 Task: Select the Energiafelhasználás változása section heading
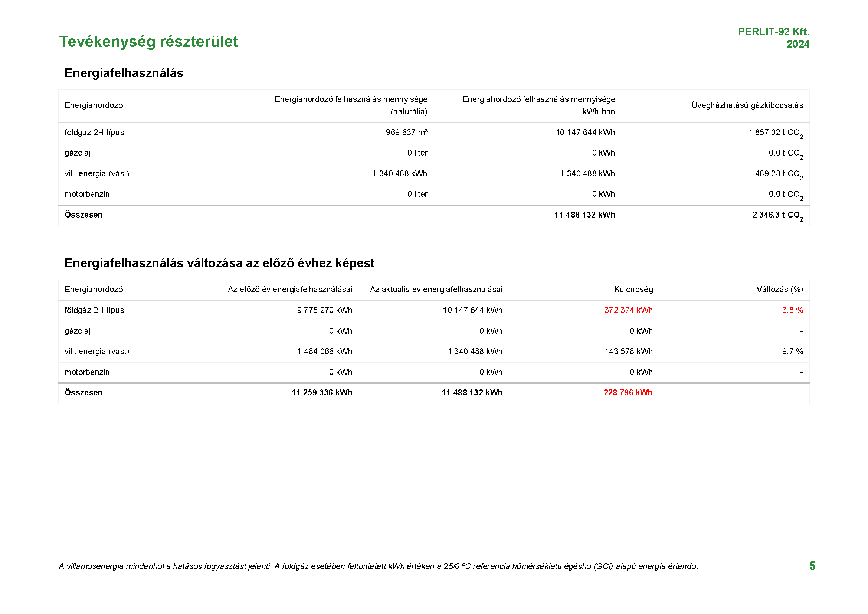point(219,263)
